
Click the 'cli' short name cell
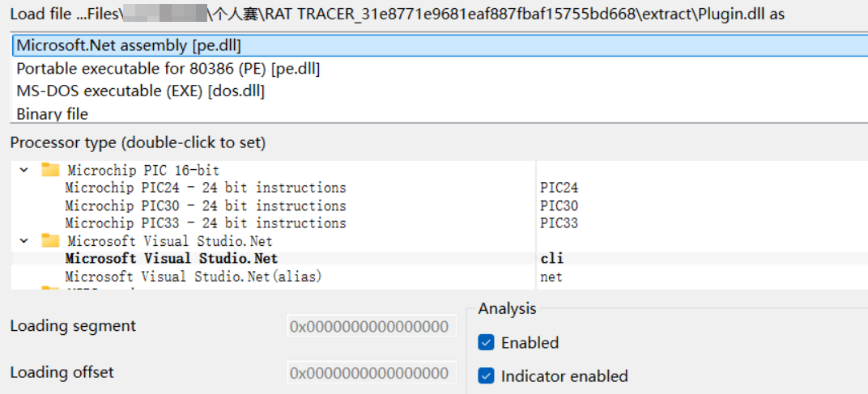pyautogui.click(x=551, y=259)
